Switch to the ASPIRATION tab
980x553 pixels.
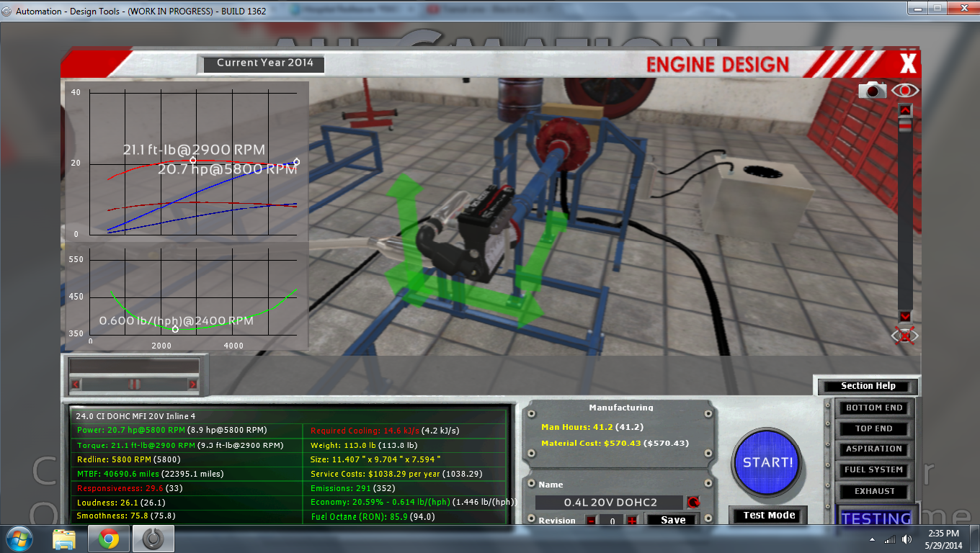(873, 449)
